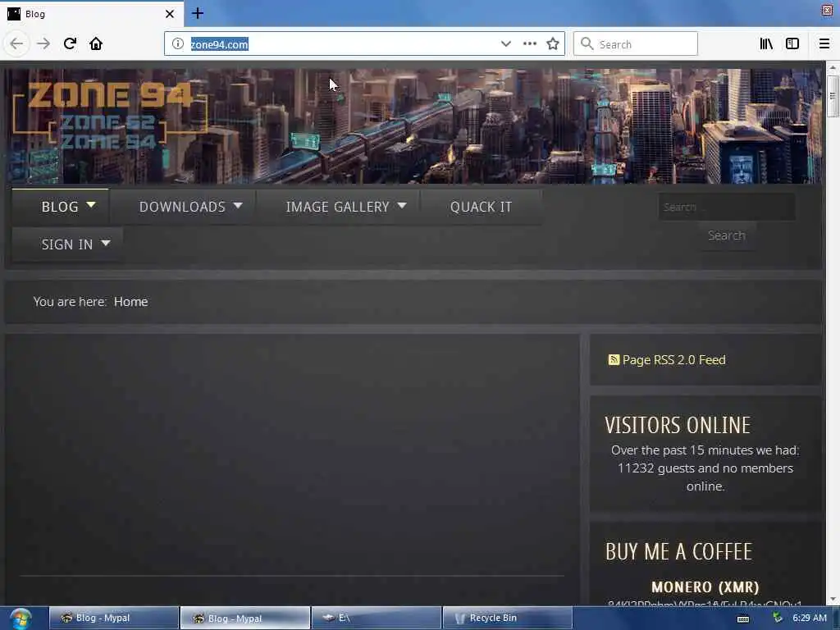Viewport: 840px width, 630px height.
Task: Click the site search text field
Action: tap(727, 207)
